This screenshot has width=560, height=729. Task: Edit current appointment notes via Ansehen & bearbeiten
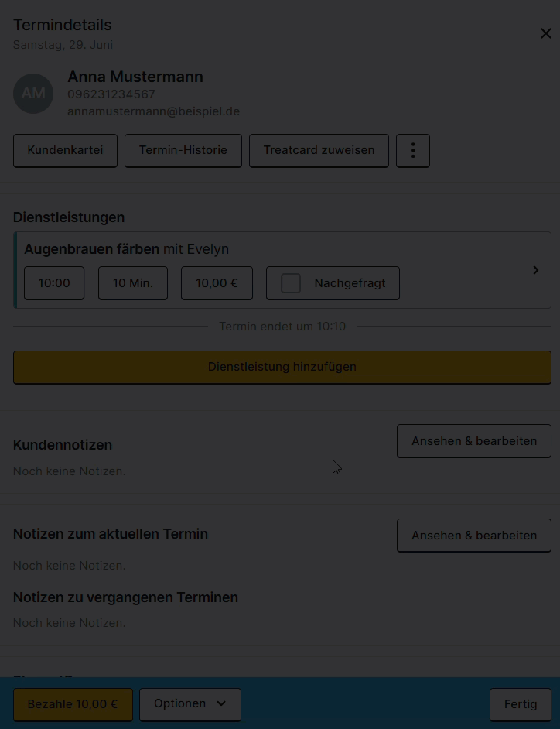pos(474,536)
